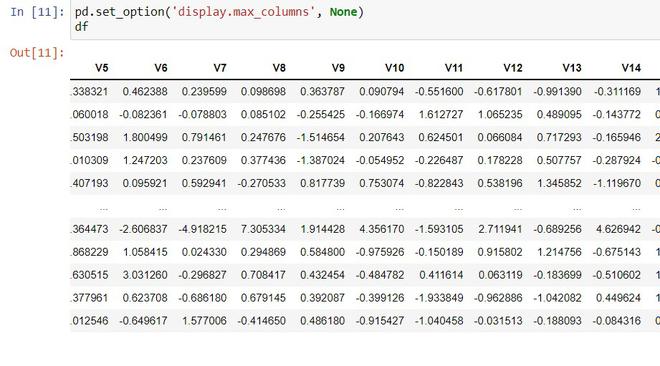
Task: Select cell value 0.623708
Action: click(145, 298)
